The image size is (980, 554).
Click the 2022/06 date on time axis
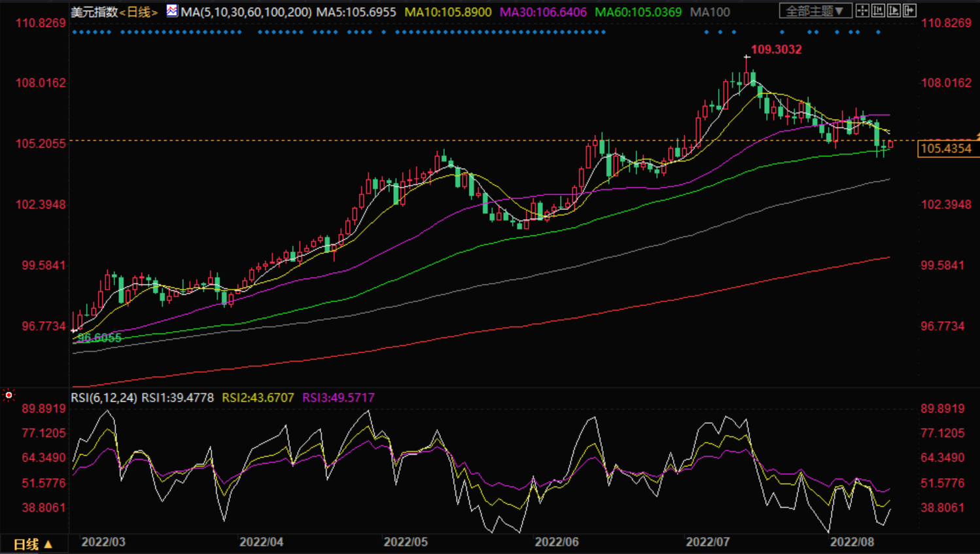(557, 542)
